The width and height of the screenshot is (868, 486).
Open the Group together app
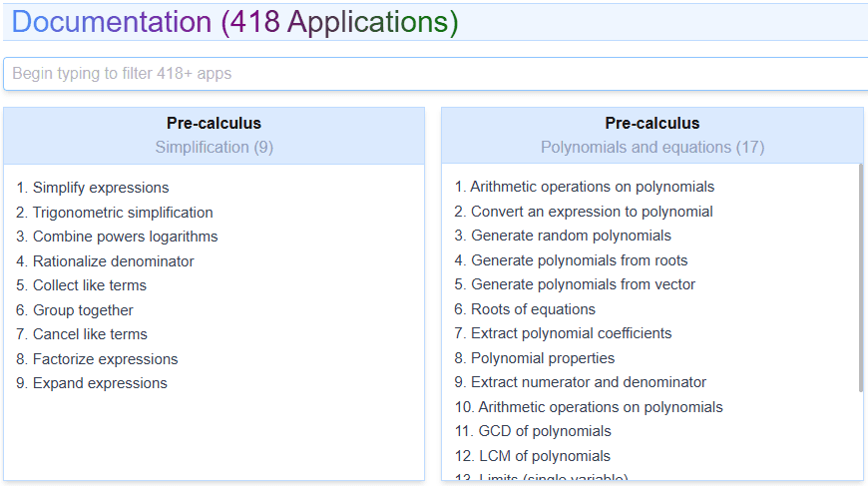pyautogui.click(x=83, y=310)
